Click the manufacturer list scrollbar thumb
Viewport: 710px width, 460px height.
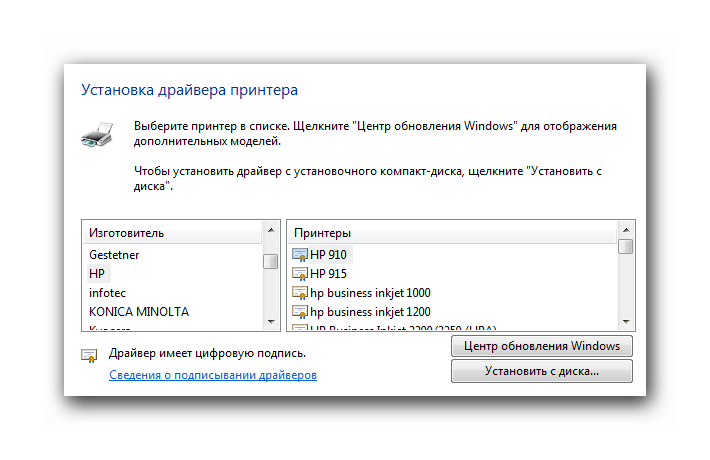point(271,261)
